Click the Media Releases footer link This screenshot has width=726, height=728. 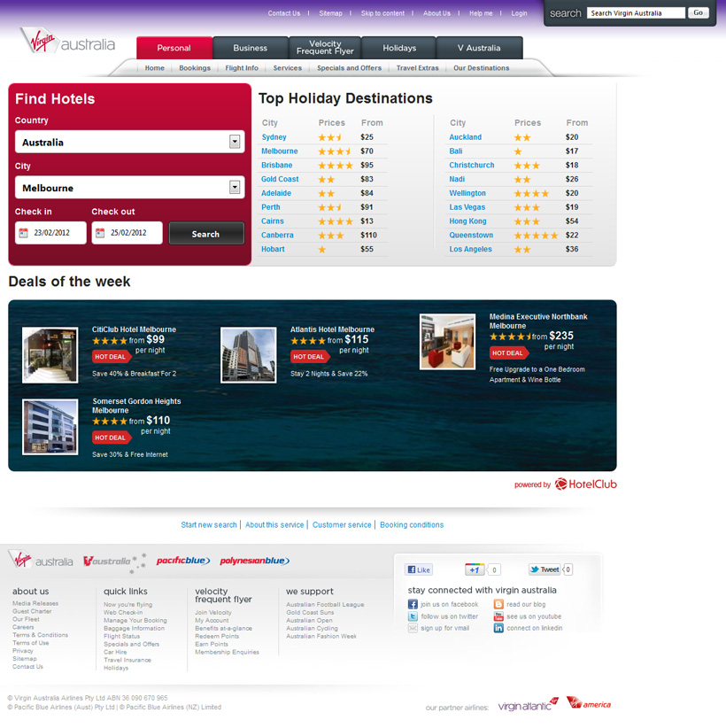(35, 603)
